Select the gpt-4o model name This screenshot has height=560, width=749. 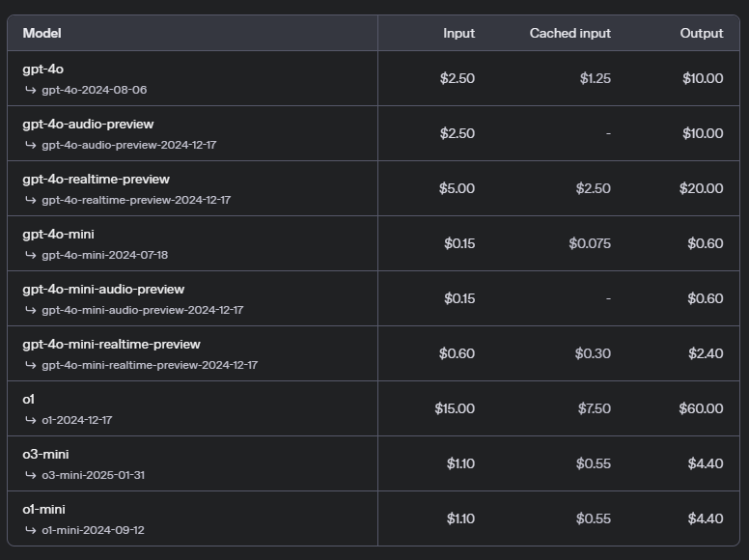pyautogui.click(x=43, y=69)
